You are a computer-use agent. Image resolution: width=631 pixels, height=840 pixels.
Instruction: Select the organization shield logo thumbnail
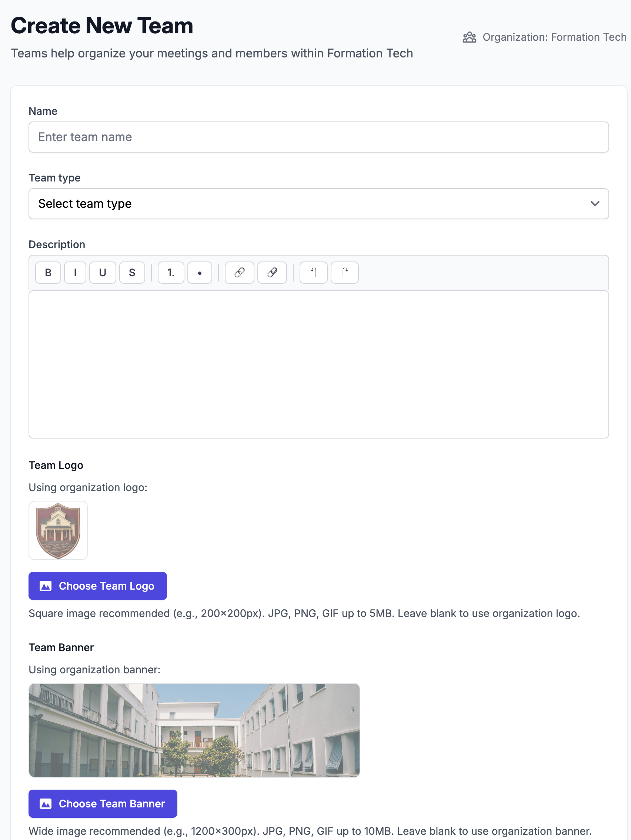tap(58, 530)
